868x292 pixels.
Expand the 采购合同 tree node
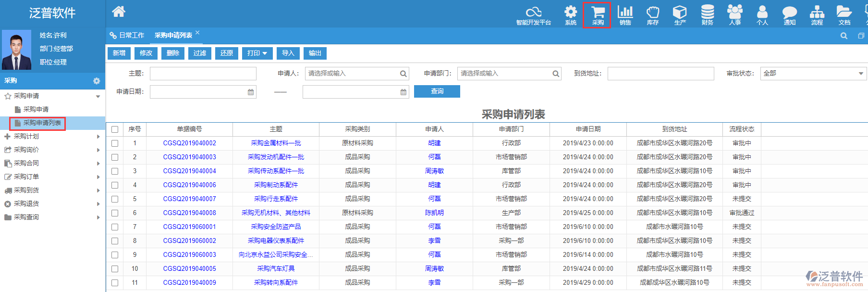click(26, 164)
